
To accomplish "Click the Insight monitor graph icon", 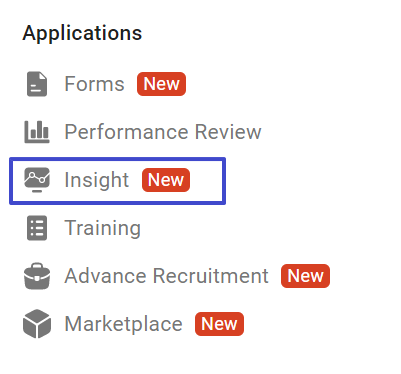I will pyautogui.click(x=37, y=180).
